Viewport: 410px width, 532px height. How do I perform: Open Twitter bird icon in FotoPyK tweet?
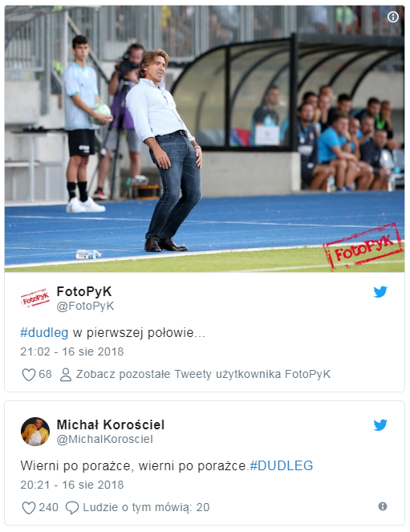[380, 292]
